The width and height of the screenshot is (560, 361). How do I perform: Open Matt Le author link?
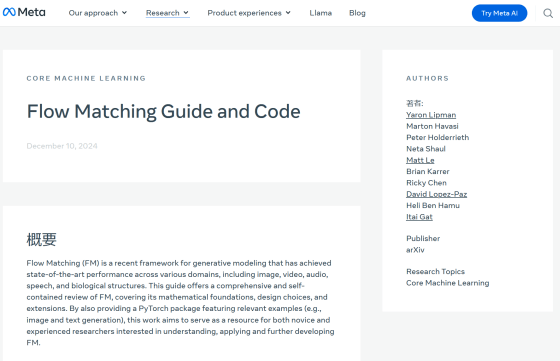click(x=420, y=160)
